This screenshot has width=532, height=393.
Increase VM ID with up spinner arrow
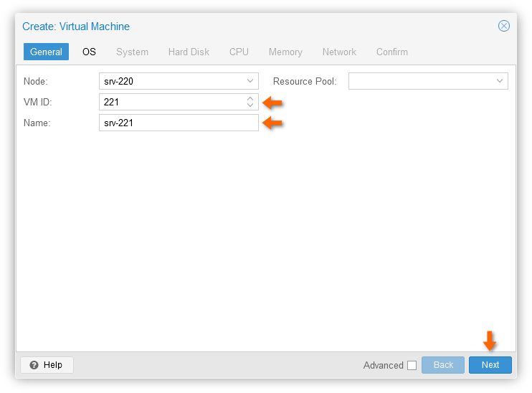[250, 99]
